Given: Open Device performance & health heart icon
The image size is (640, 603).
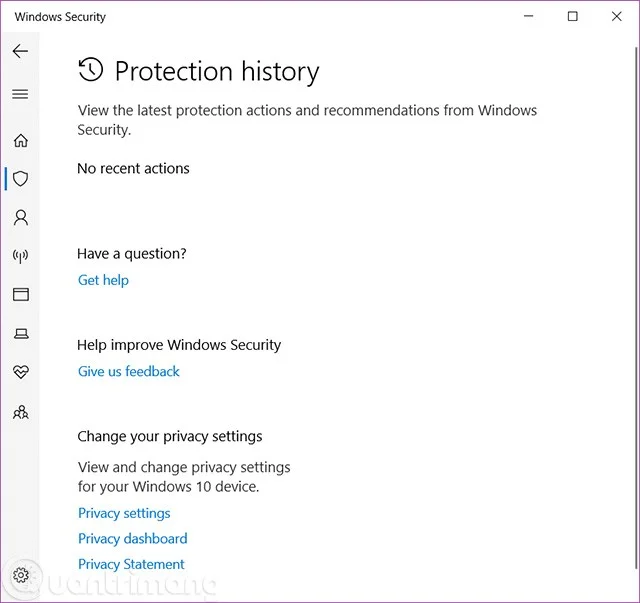Looking at the screenshot, I should [x=21, y=372].
